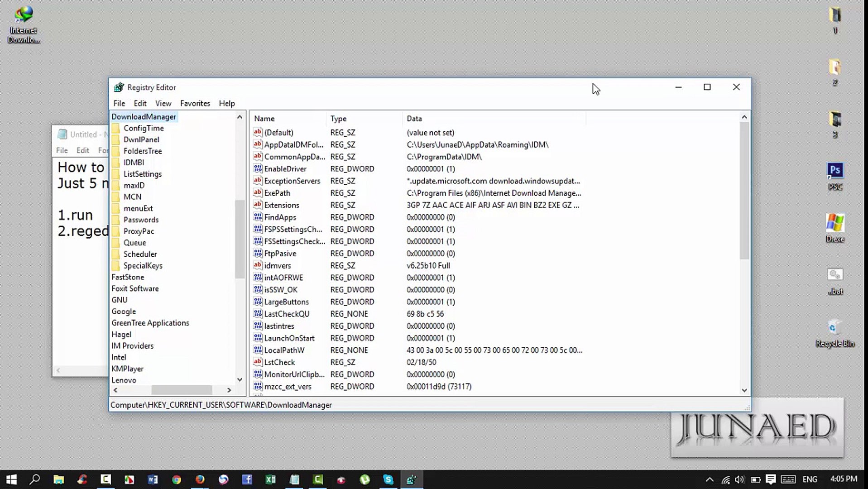Open the Edit menu in Registry Editor

[140, 103]
